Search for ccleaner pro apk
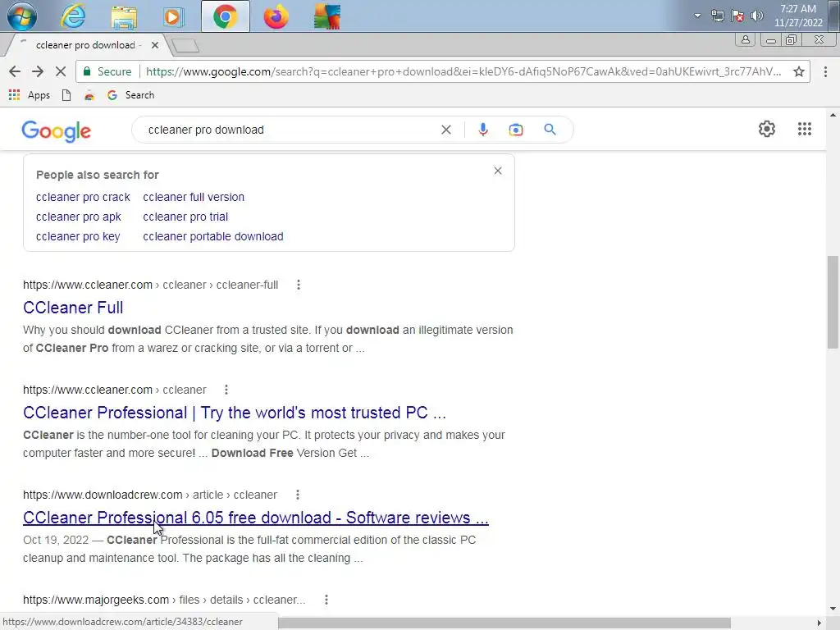Screen dimensions: 840x630 (78, 217)
